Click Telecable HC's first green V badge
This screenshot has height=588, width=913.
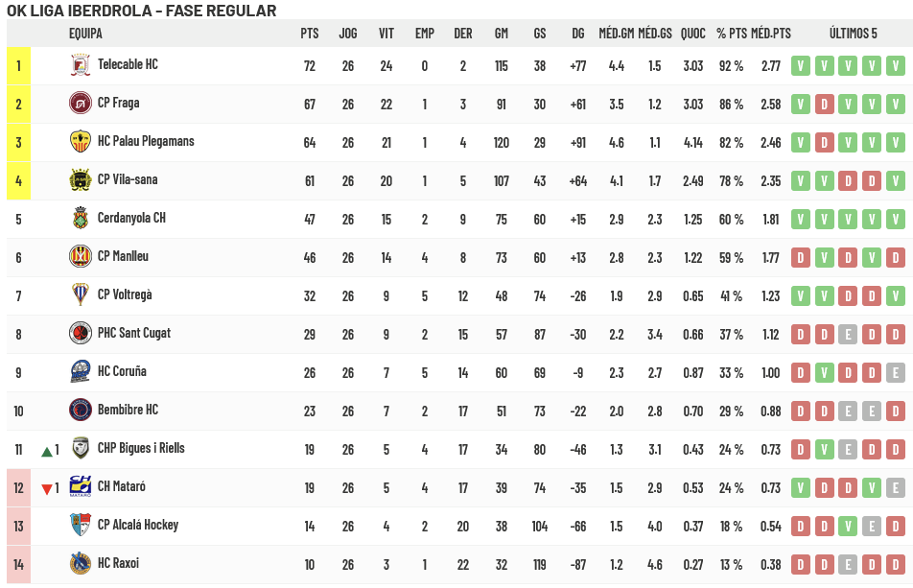click(801, 66)
